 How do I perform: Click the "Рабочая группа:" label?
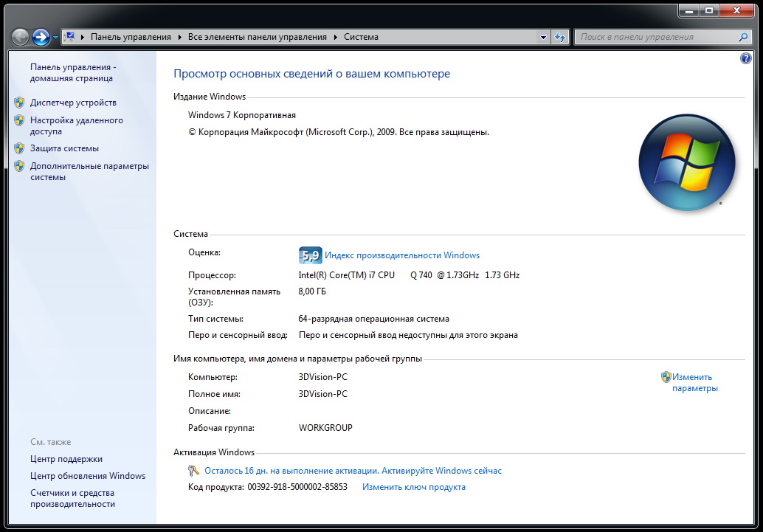[221, 428]
